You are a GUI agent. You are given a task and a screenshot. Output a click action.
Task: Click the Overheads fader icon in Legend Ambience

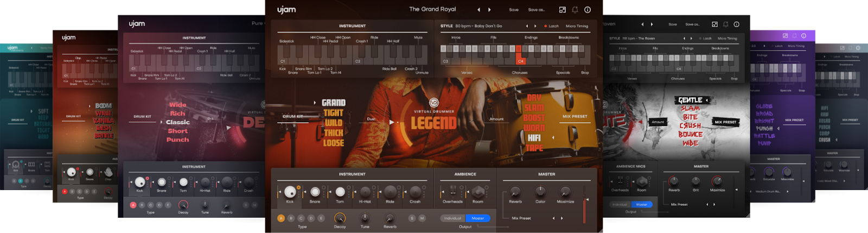coord(453,191)
